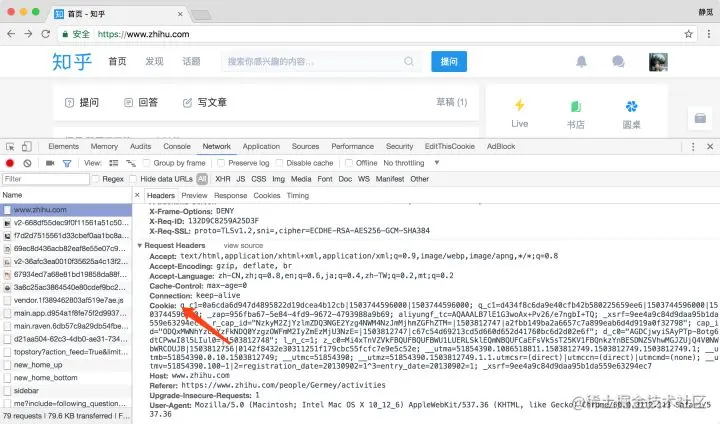
Task: Enable Hide data URLs checkbox
Action: tap(133, 179)
